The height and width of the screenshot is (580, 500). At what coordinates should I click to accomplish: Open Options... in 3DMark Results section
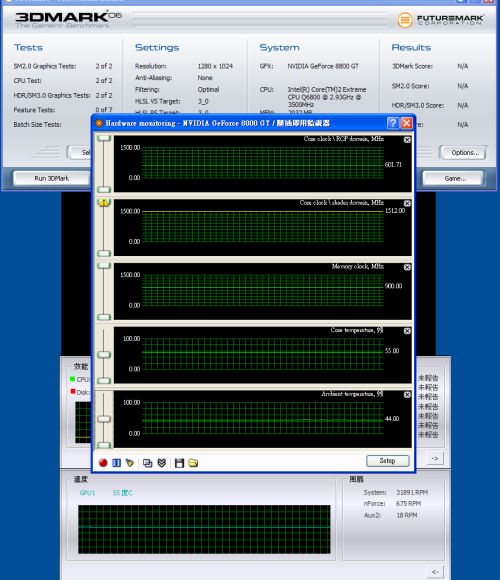point(465,152)
